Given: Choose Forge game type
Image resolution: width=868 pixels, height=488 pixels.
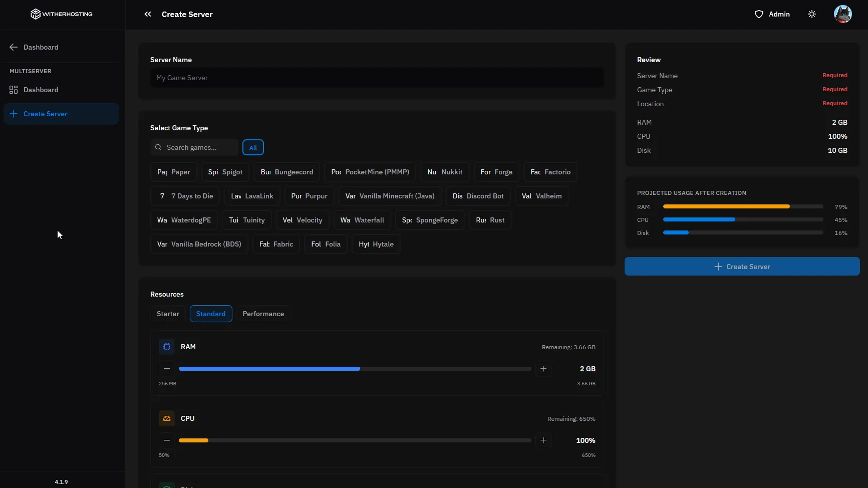Looking at the screenshot, I should [x=496, y=172].
